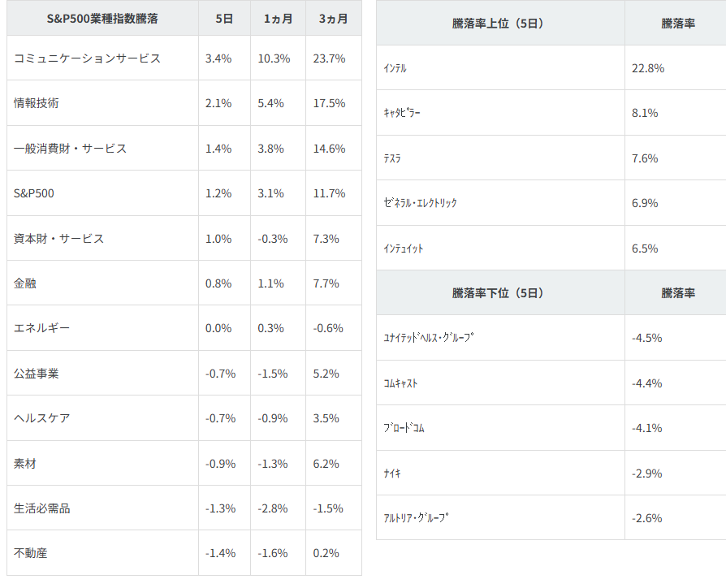Click the 23.7% three-month value
This screenshot has width=726, height=588.
[x=329, y=58]
